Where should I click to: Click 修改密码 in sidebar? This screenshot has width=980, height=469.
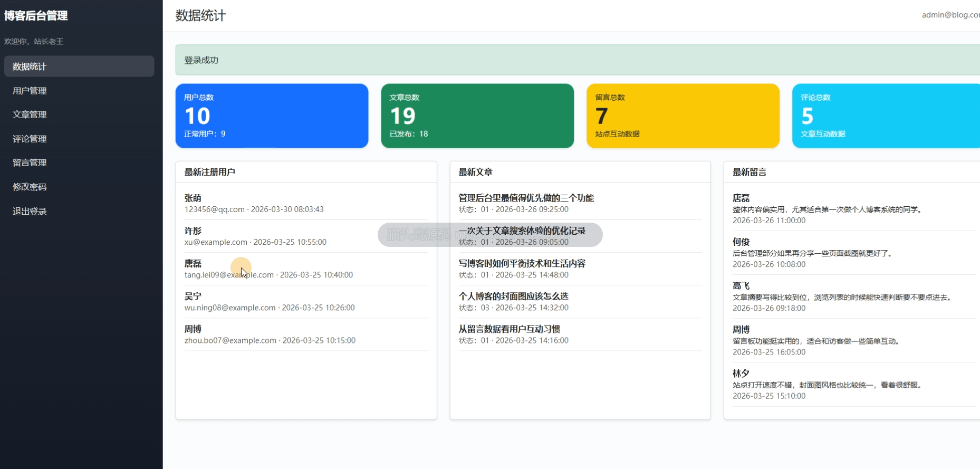79,187
